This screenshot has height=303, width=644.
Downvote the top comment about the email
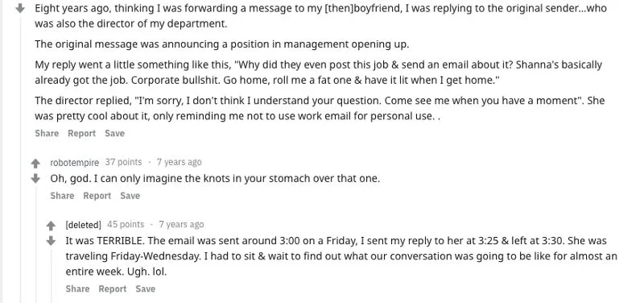pos(19,8)
